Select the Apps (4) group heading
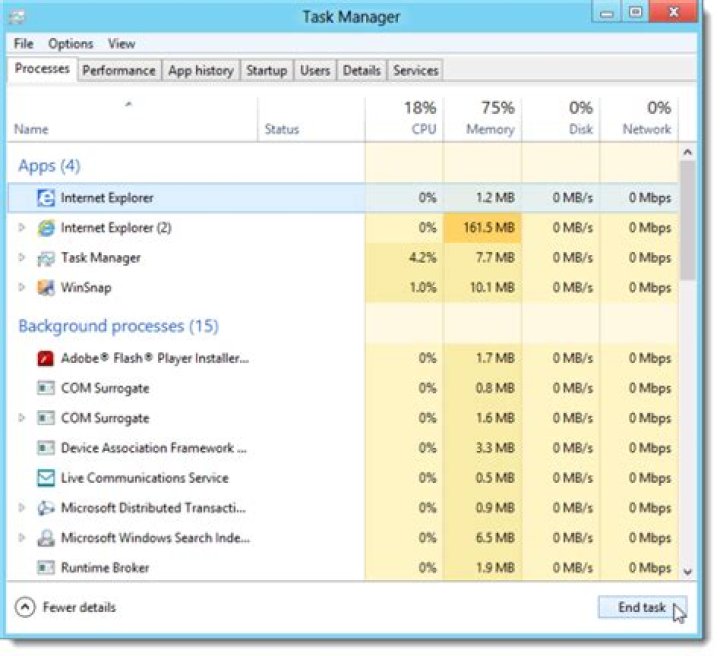720x656 pixels. point(49,166)
